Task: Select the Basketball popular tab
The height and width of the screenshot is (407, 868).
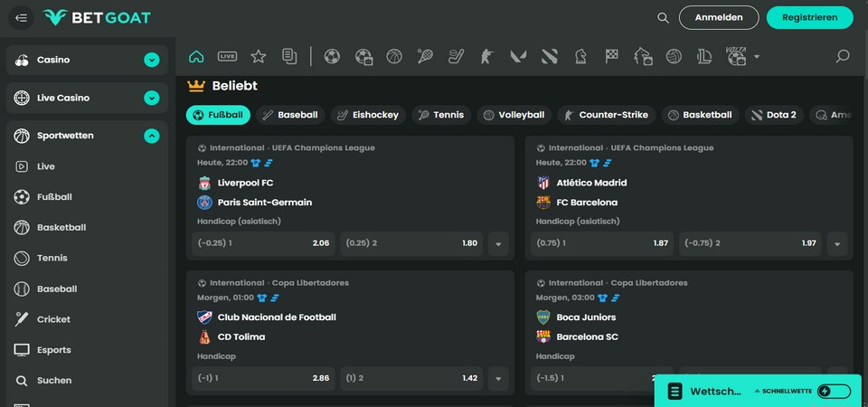Action: 700,115
